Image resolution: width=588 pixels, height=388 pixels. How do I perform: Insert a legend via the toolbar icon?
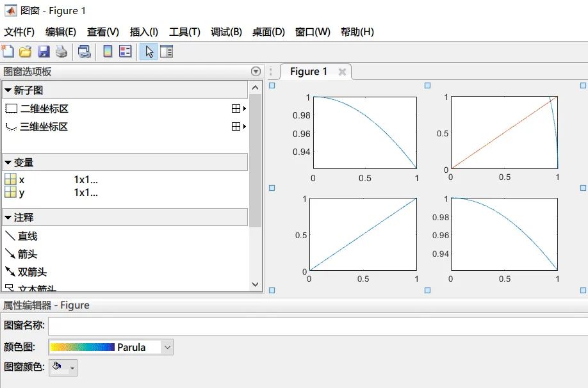click(x=126, y=51)
